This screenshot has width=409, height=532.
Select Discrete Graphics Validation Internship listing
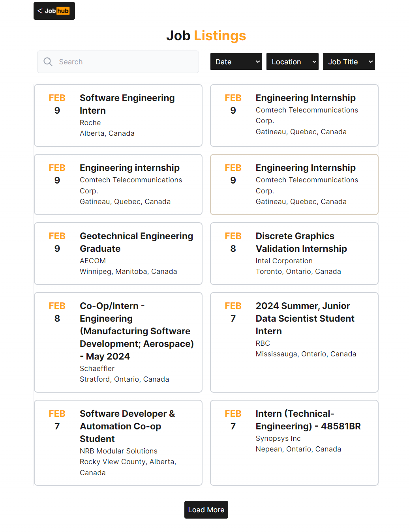(x=301, y=242)
